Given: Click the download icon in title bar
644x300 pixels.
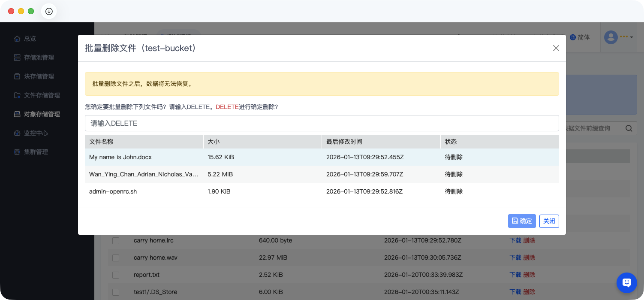Looking at the screenshot, I should pos(49,12).
